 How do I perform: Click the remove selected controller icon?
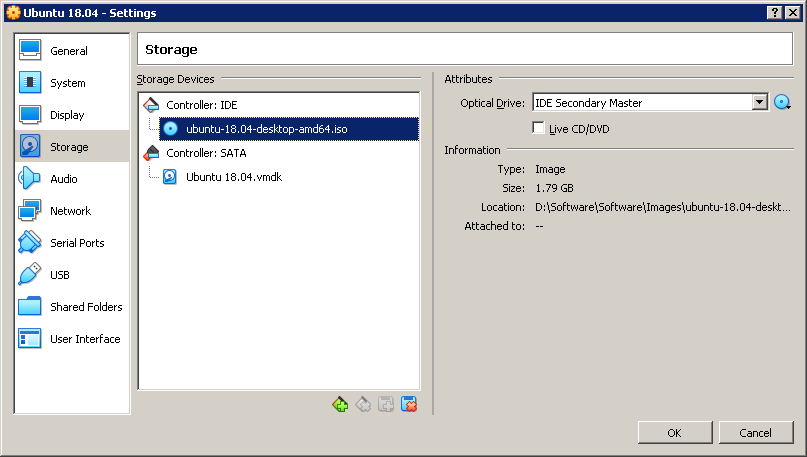click(363, 405)
